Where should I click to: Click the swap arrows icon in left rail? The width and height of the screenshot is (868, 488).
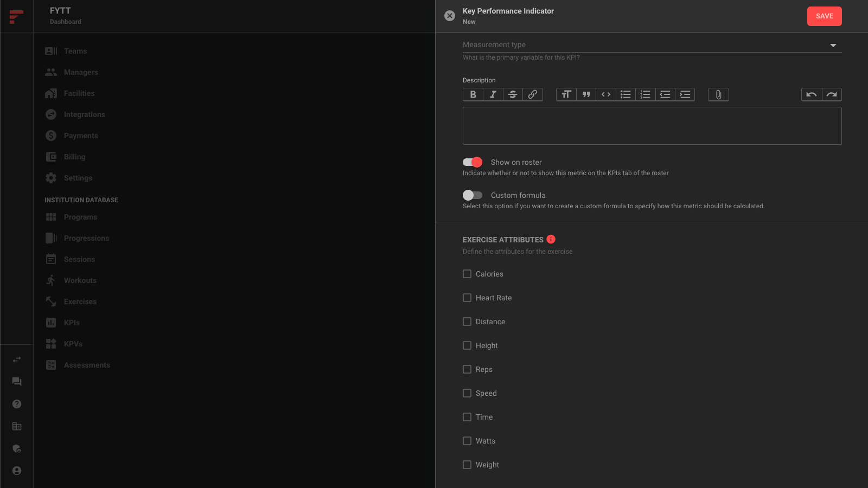17,359
